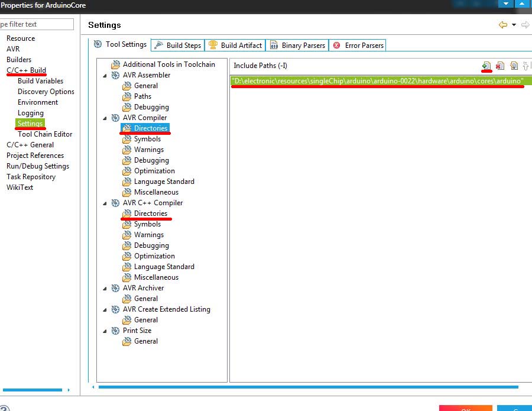The height and width of the screenshot is (411, 532).
Task: Click the Add include path icon
Action: [486, 66]
